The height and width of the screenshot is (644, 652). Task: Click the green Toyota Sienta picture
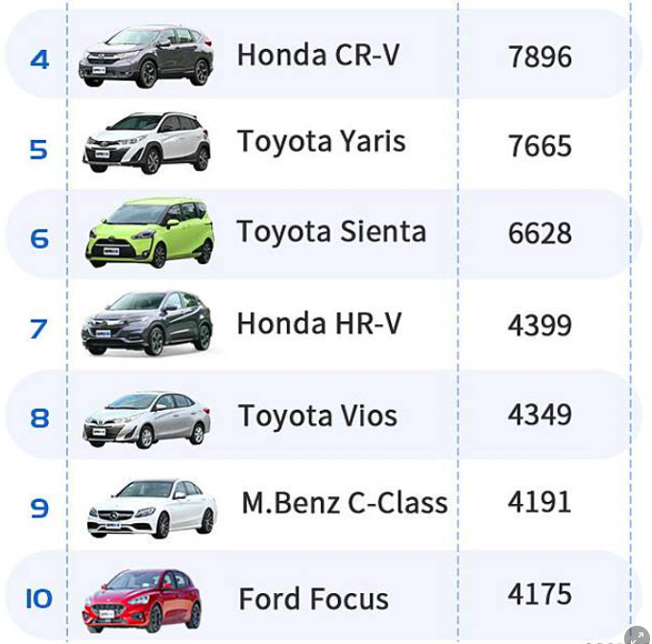tap(149, 233)
